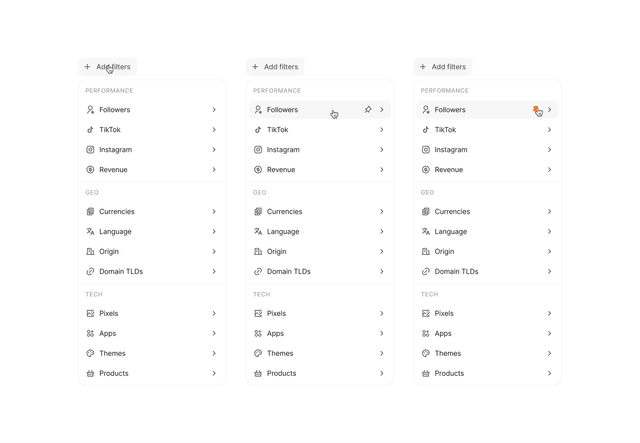Viewport: 640px width, 443px height.
Task: Click the left panel's Add filters button
Action: click(x=108, y=67)
